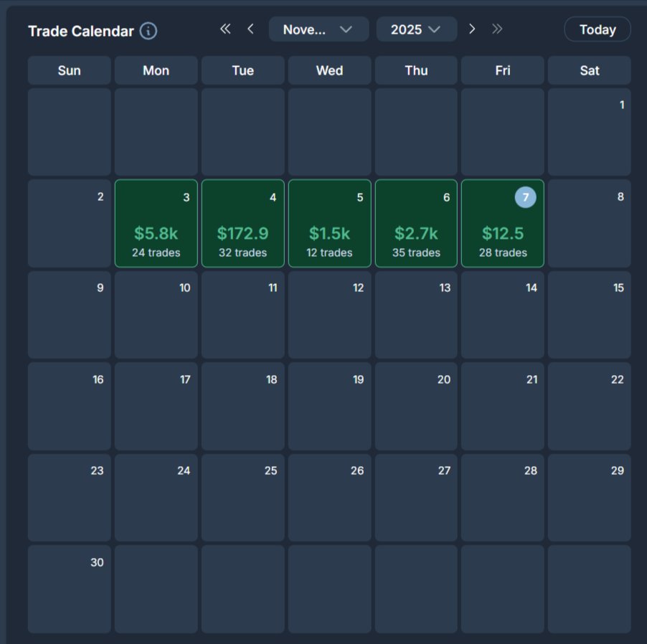Click the info circle next to the calendar title
647x644 pixels.
tap(148, 30)
